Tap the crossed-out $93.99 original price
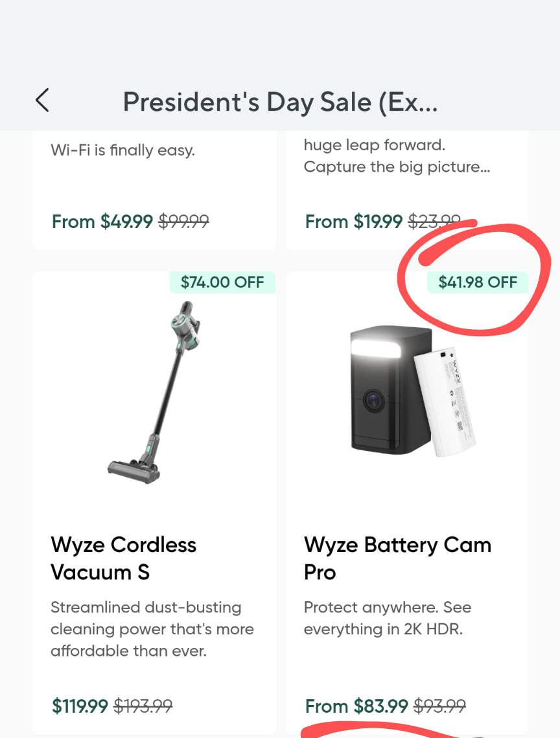 (439, 706)
